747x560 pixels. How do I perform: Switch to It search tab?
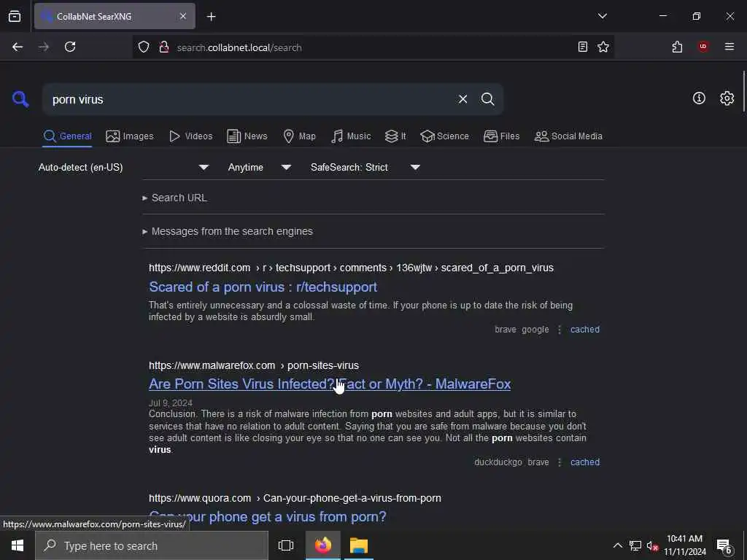point(395,136)
